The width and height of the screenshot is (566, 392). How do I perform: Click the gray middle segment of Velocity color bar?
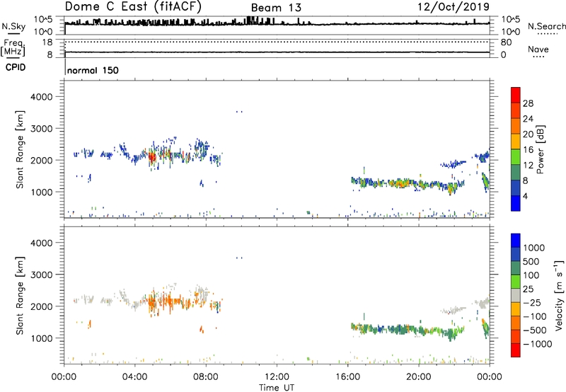pos(516,296)
